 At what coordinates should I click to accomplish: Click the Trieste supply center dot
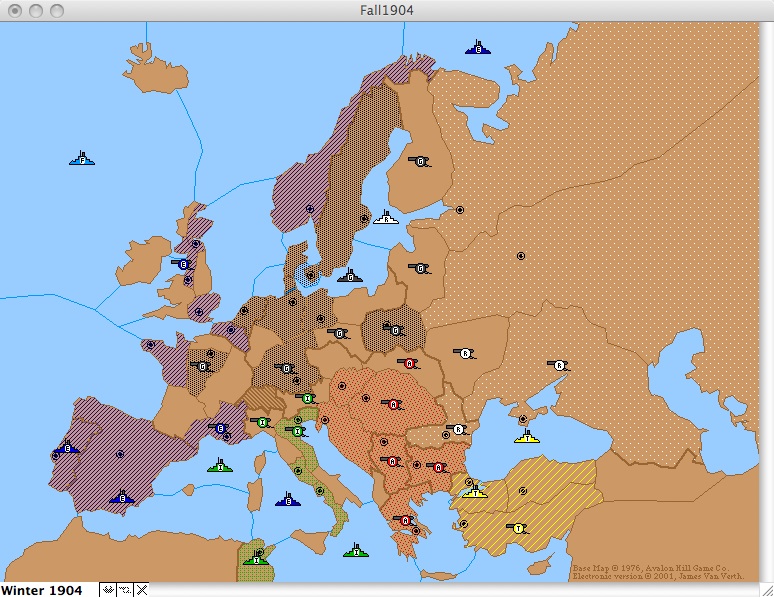[325, 420]
